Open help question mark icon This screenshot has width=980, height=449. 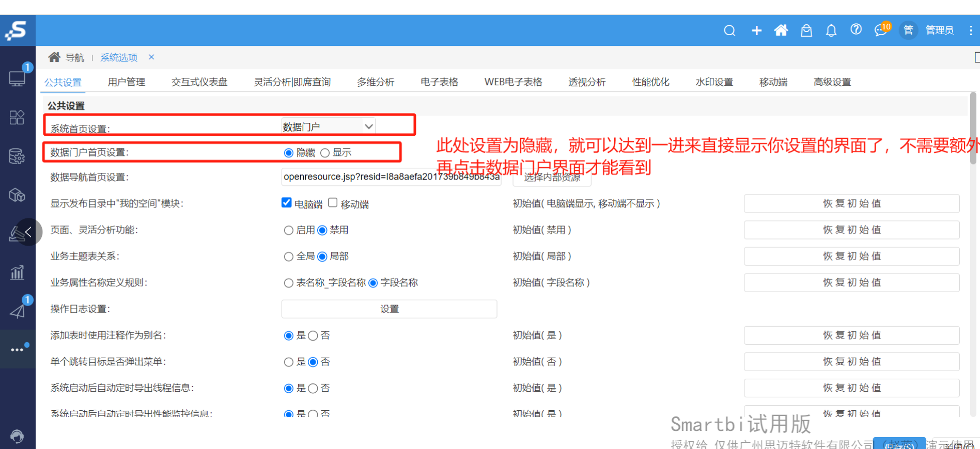click(856, 29)
